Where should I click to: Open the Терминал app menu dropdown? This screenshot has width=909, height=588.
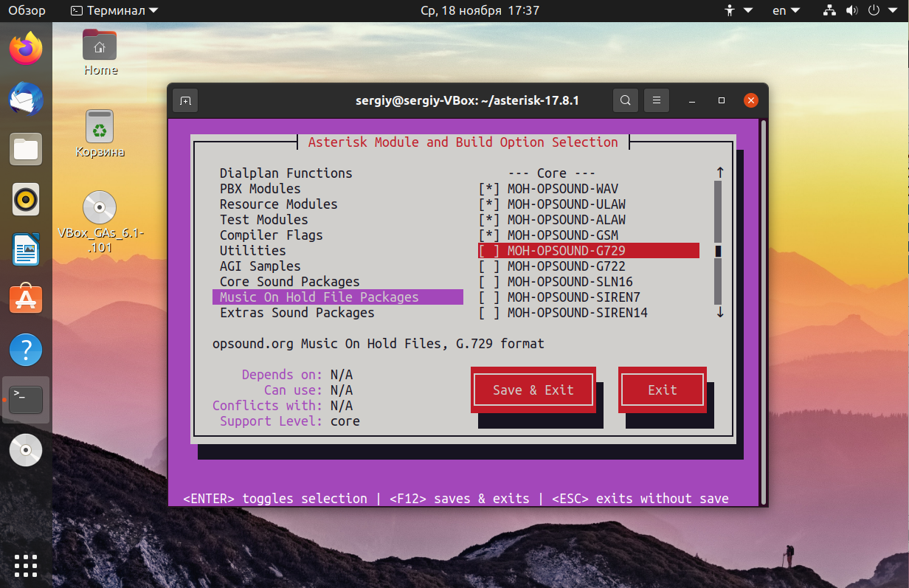pos(114,10)
